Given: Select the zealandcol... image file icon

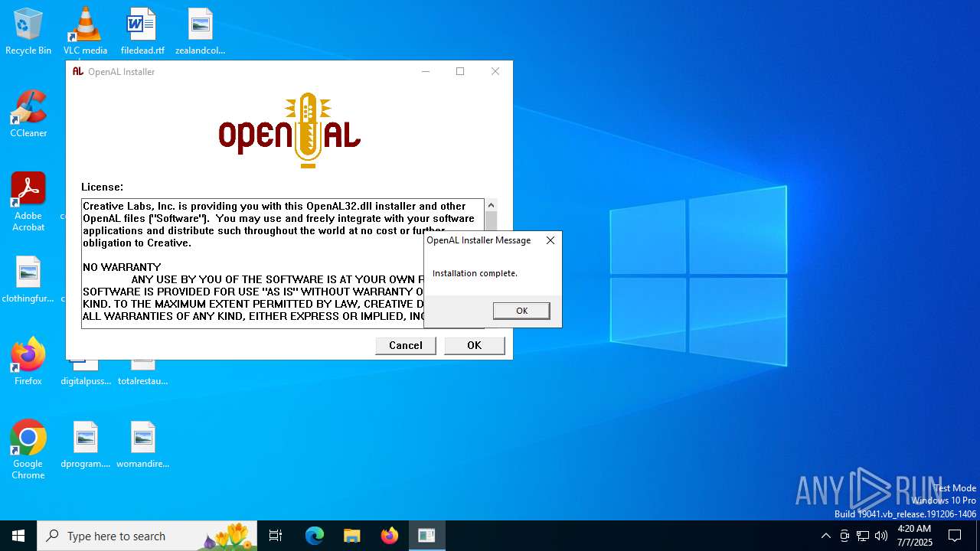Looking at the screenshot, I should click(x=200, y=31).
